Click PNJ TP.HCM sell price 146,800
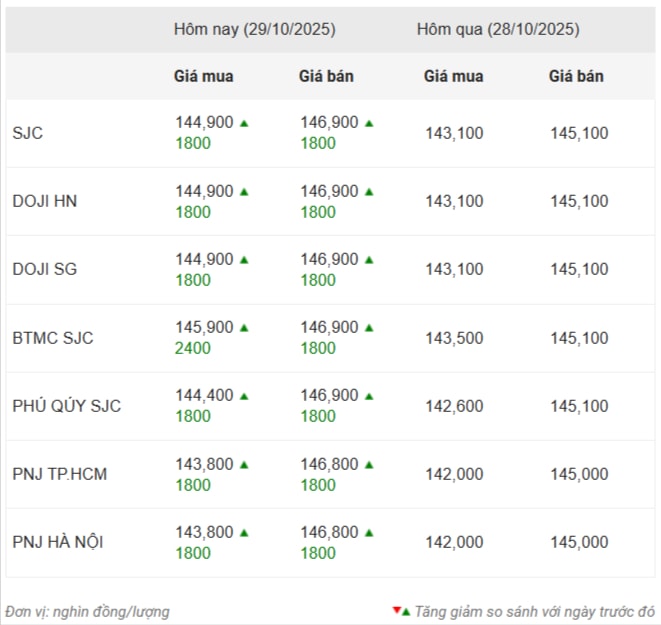This screenshot has width=661, height=625. tap(329, 464)
